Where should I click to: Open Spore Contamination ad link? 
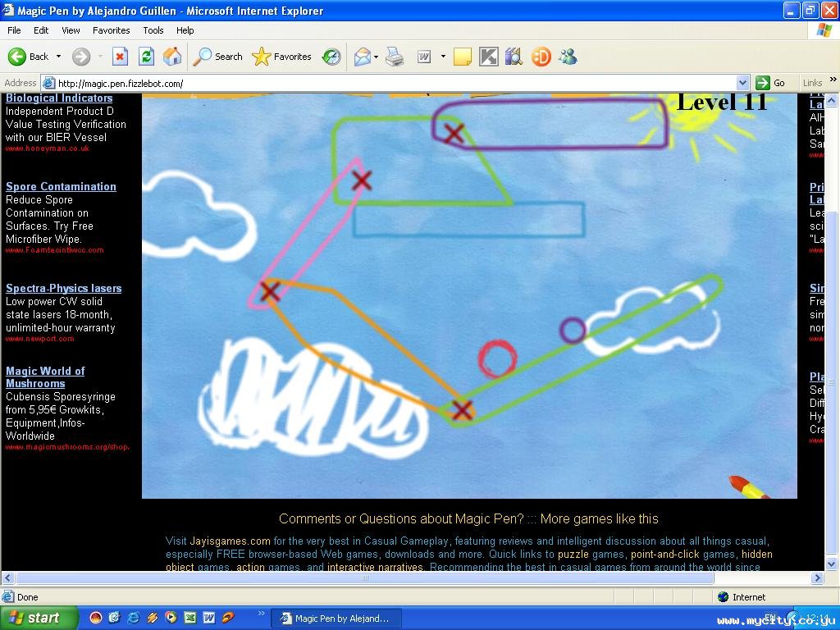click(x=61, y=186)
